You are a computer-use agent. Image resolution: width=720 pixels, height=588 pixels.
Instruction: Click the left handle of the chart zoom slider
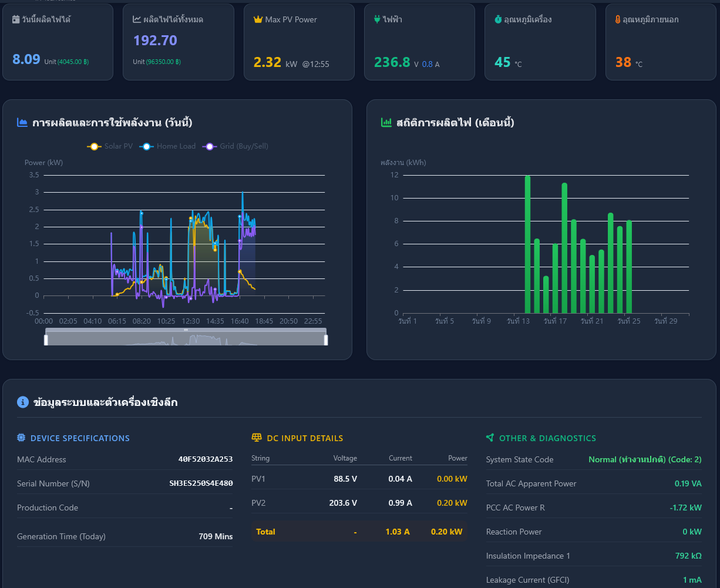pos(46,340)
